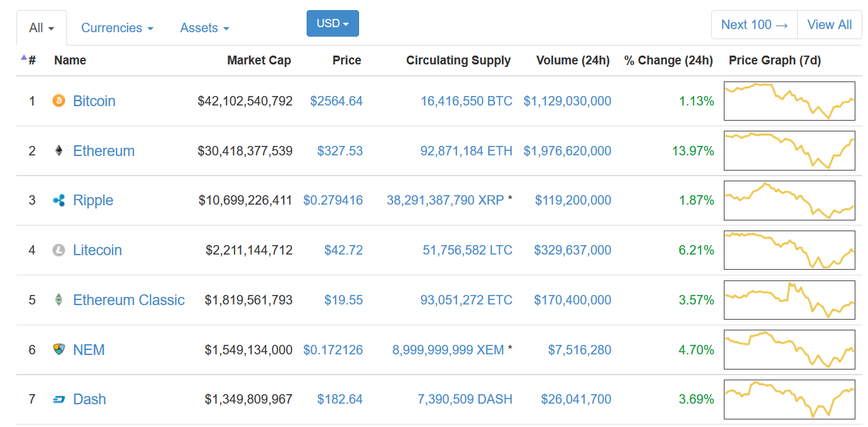Open the Dash link
This screenshot has height=427, width=868.
(90, 400)
